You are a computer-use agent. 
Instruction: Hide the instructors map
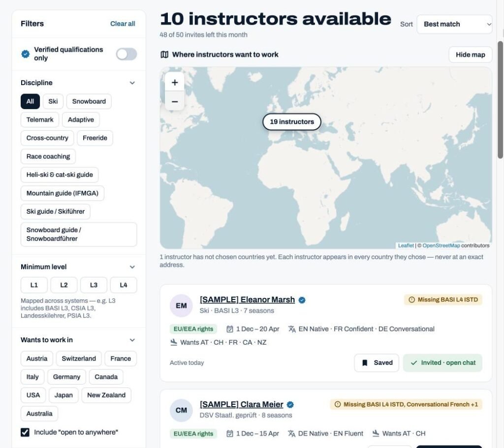click(470, 55)
